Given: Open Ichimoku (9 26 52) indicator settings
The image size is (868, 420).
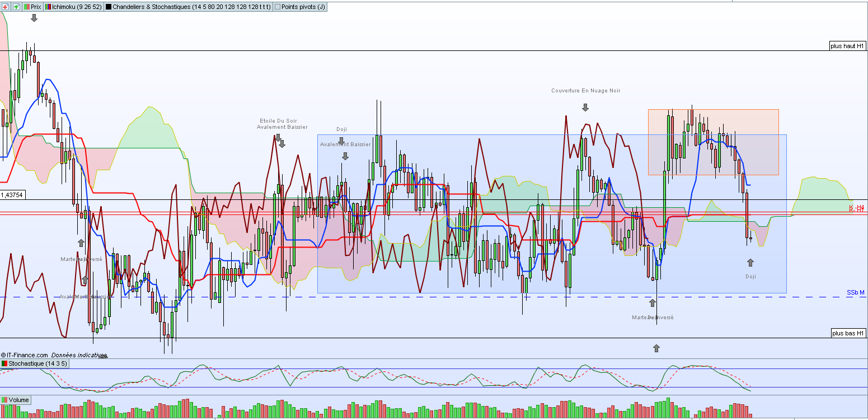Looking at the screenshot, I should pyautogui.click(x=74, y=7).
